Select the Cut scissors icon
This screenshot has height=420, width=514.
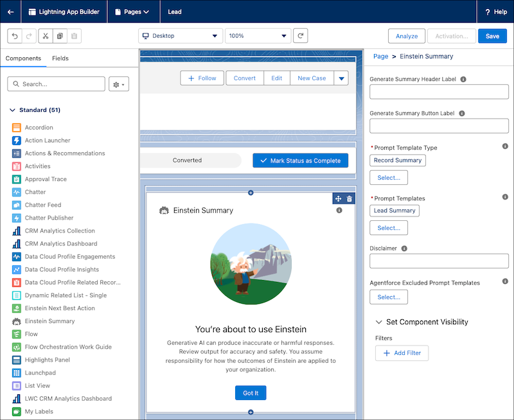(x=46, y=36)
